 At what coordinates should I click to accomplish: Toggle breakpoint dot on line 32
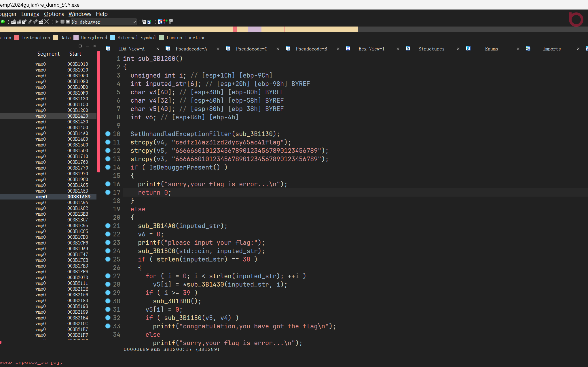[108, 317]
